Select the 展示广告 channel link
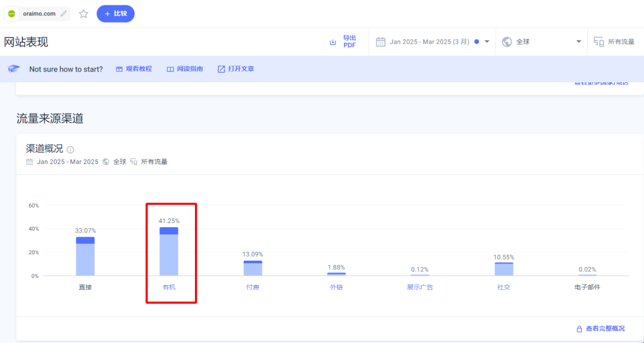Viewport: 644px width, 343px height. [x=420, y=287]
